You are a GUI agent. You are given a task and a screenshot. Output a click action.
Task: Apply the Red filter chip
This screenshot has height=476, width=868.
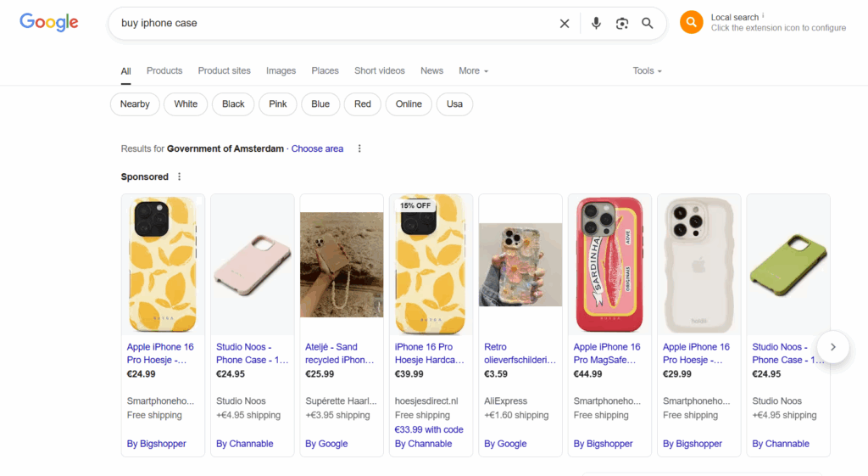pyautogui.click(x=363, y=104)
